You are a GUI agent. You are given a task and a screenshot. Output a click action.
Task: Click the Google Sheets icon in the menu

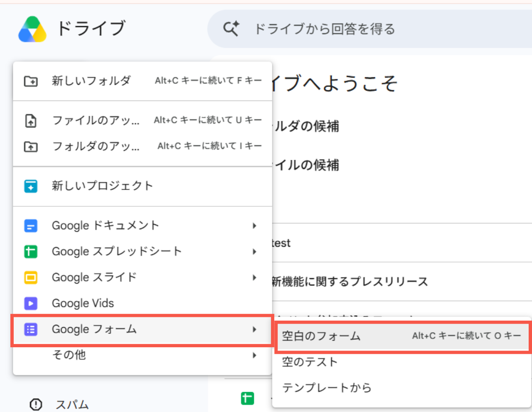click(31, 252)
